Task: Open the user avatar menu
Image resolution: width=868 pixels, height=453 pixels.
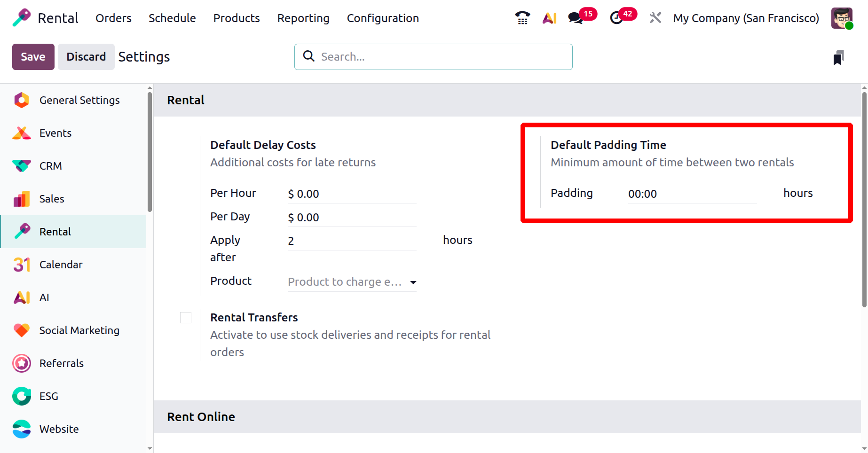Action: (841, 18)
